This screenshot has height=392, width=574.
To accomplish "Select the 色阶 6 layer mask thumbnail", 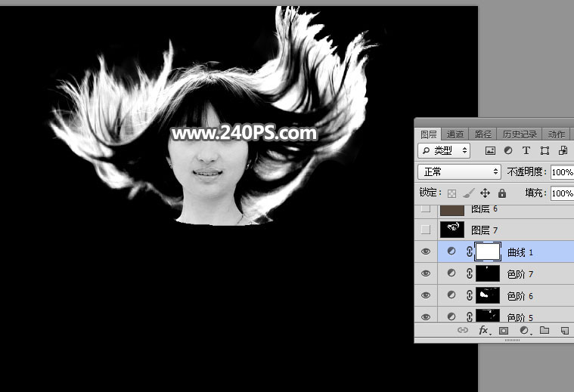I will coord(488,295).
